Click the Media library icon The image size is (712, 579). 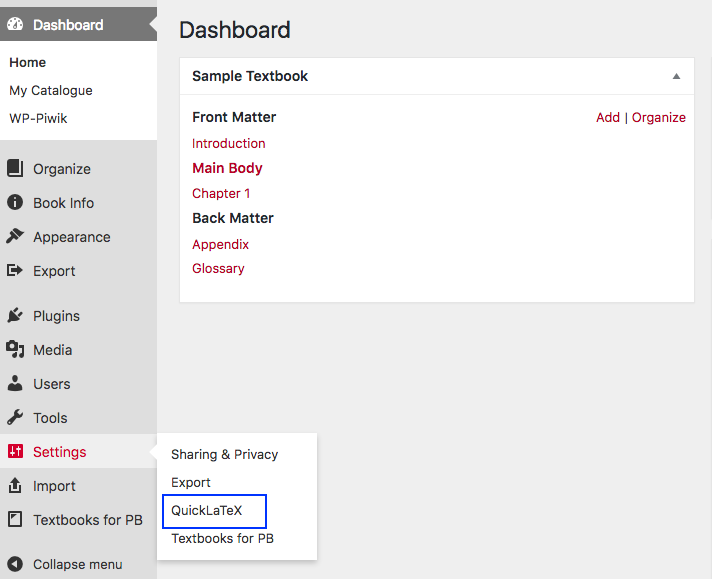pyautogui.click(x=15, y=350)
